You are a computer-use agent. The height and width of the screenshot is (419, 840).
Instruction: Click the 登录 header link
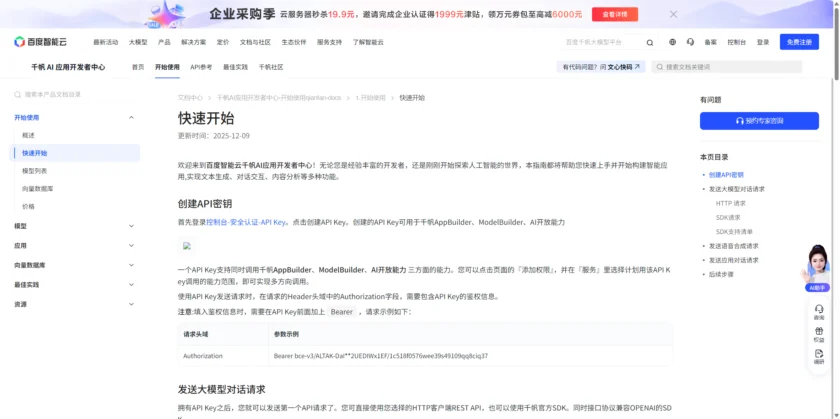point(763,42)
